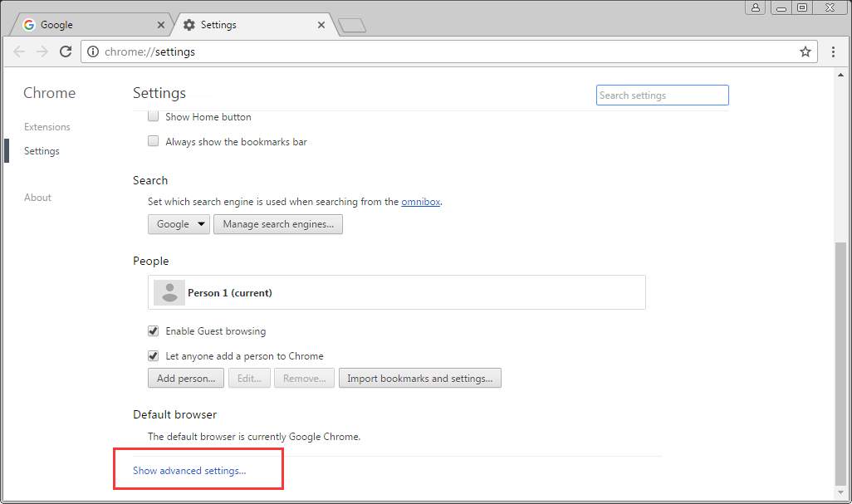Image resolution: width=852 pixels, height=504 pixels.
Task: Click the Edit person button
Action: point(249,378)
